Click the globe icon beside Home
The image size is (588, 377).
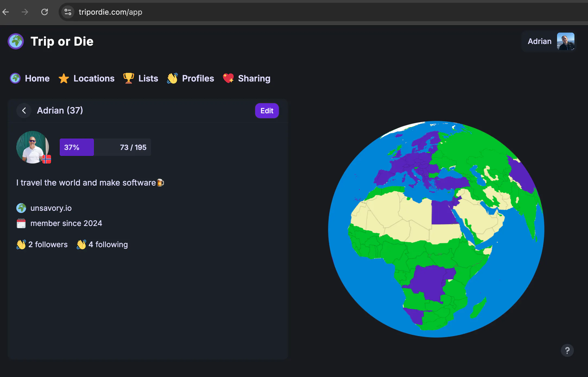coord(15,78)
